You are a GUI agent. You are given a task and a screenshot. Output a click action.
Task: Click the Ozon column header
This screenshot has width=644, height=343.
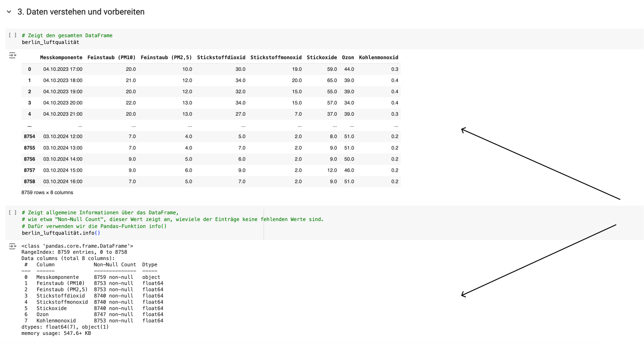point(348,57)
